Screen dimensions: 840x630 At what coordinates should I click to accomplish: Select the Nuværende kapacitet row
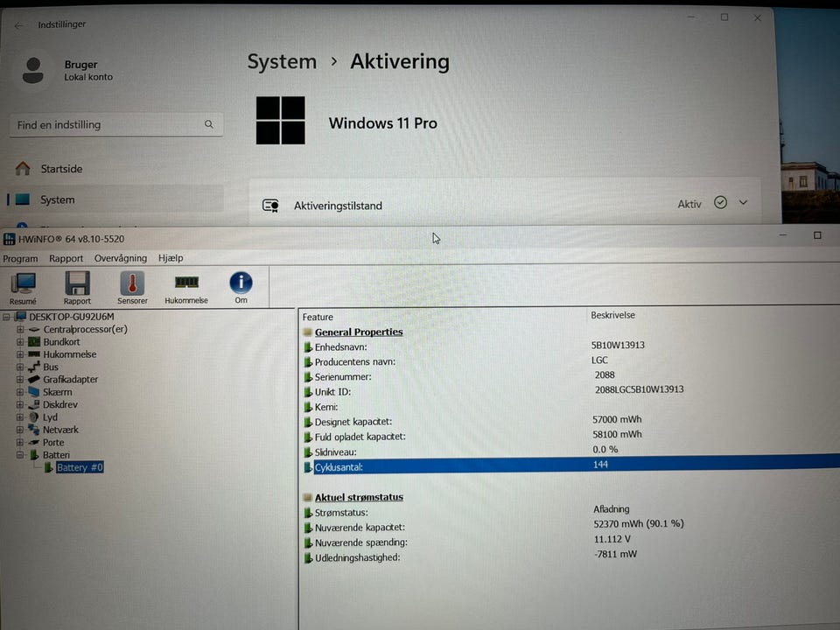[x=570, y=527]
